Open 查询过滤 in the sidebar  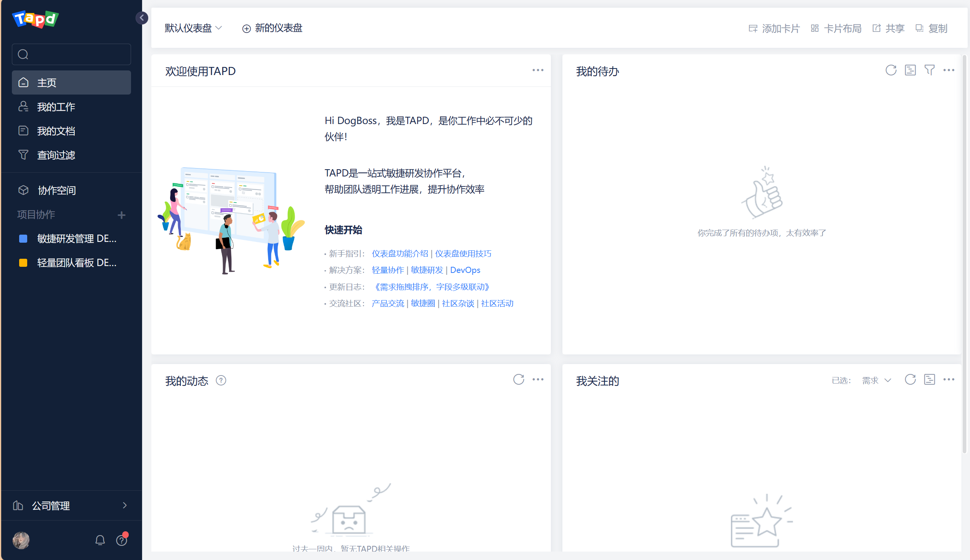56,155
